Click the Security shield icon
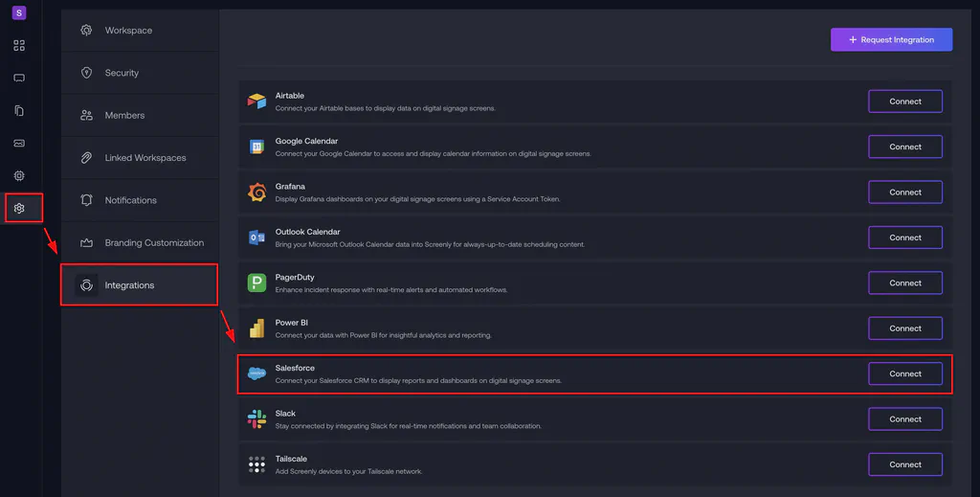The image size is (980, 497). pyautogui.click(x=86, y=73)
